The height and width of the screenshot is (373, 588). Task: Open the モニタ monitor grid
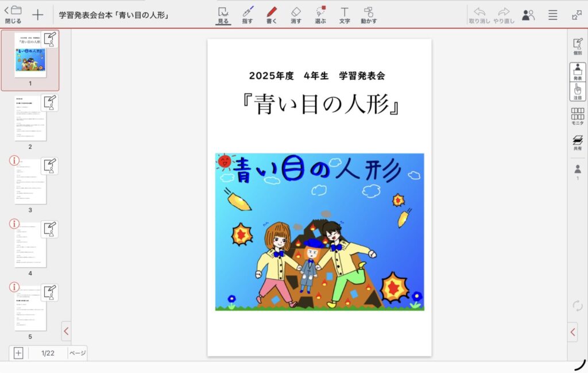point(577,116)
